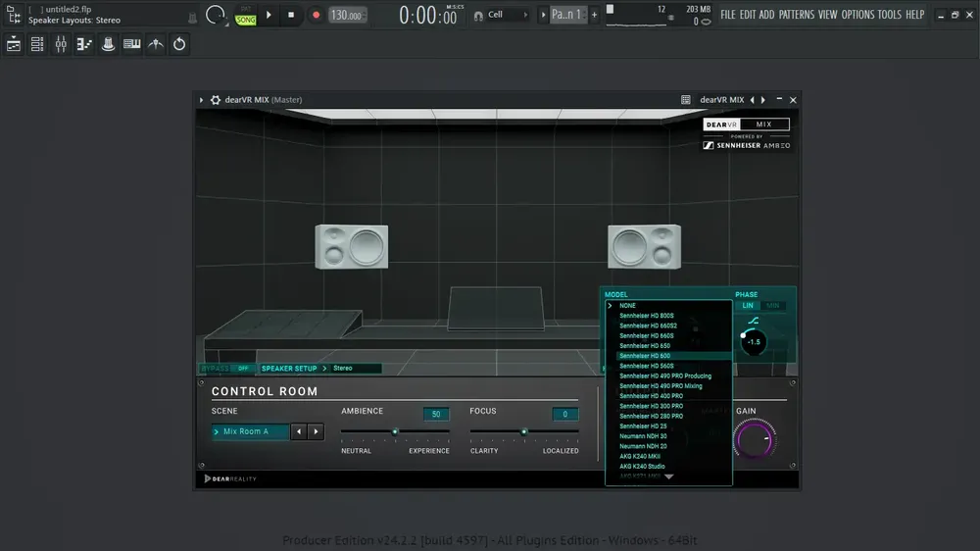Expand the headphone list down arrow
980x551 pixels.
668,477
